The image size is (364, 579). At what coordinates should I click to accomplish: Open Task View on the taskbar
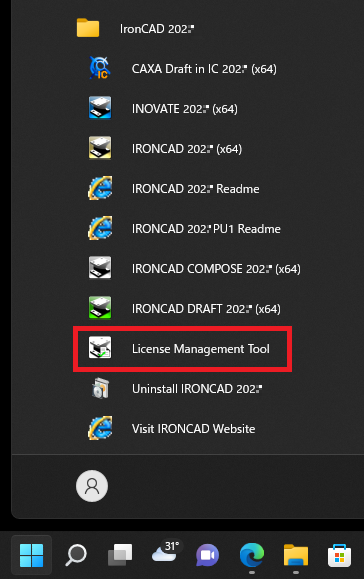coord(120,555)
